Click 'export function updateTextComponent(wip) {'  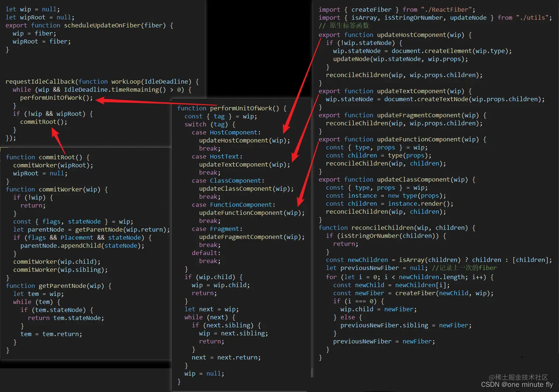tap(395, 91)
